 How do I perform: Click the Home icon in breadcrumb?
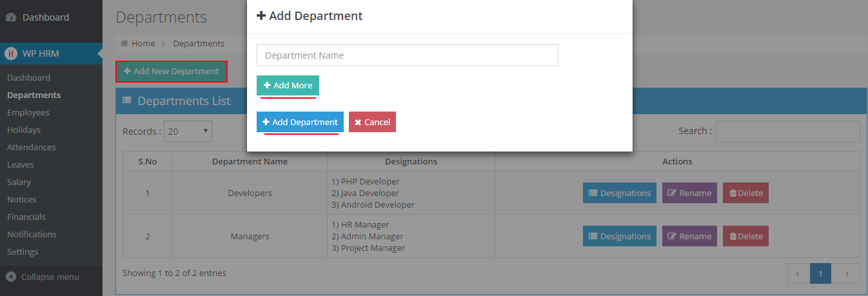[124, 44]
